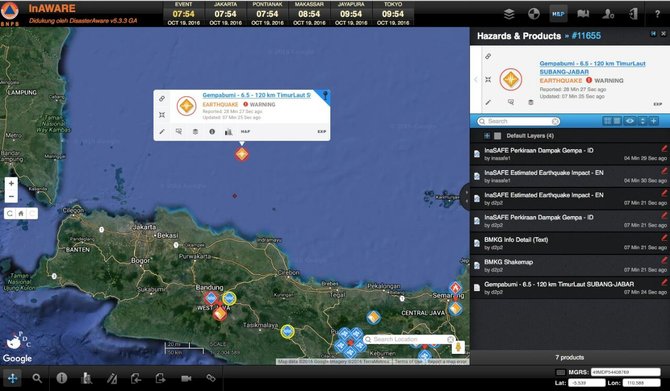Viewport: 670px width, 391px height.
Task: Click the logout door icon
Action: pos(633,14)
